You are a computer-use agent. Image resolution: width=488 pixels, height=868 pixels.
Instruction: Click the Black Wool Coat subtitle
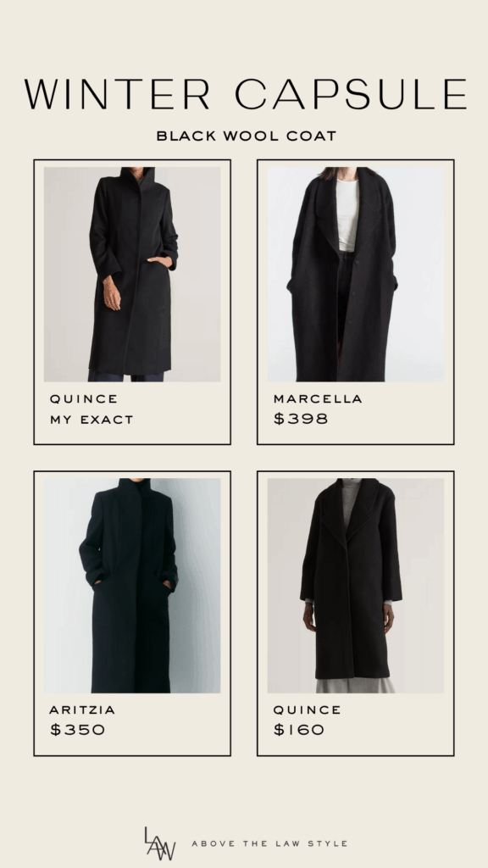click(x=247, y=136)
